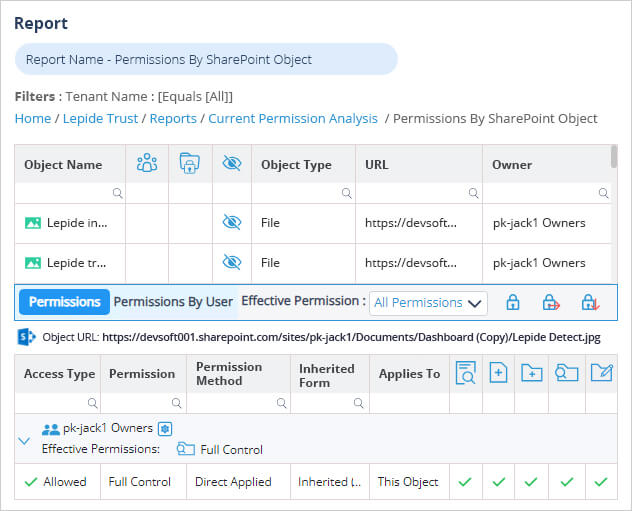Toggle the eye icon in Lepide in... row
The width and height of the screenshot is (632, 511).
(232, 222)
